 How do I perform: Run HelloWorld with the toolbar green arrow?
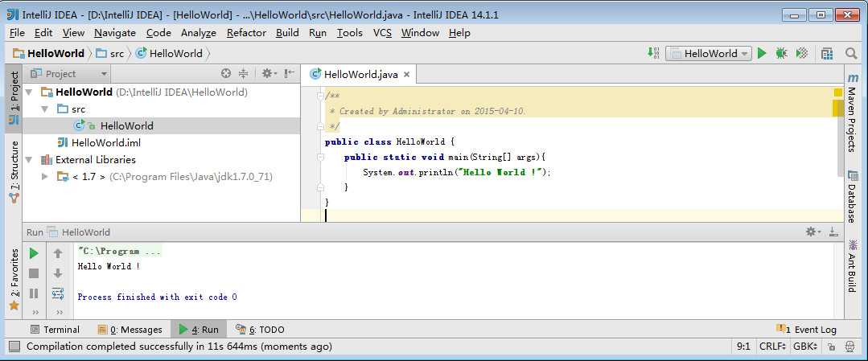(x=762, y=53)
